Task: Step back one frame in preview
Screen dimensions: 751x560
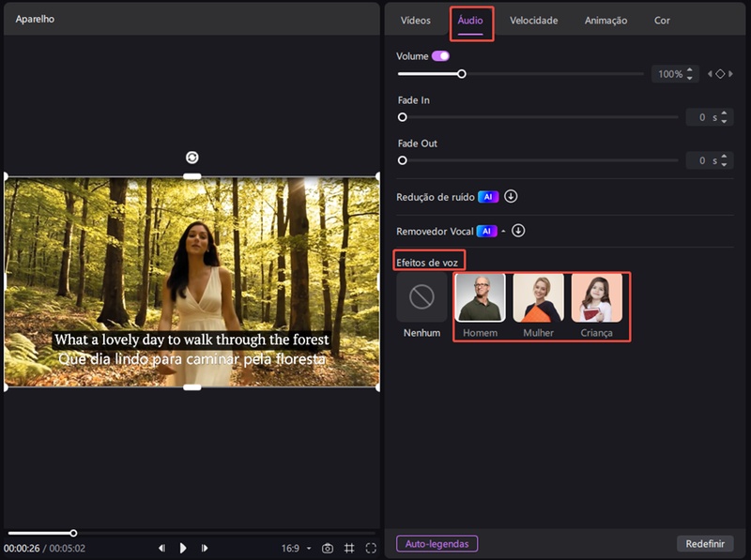Action: (x=161, y=548)
